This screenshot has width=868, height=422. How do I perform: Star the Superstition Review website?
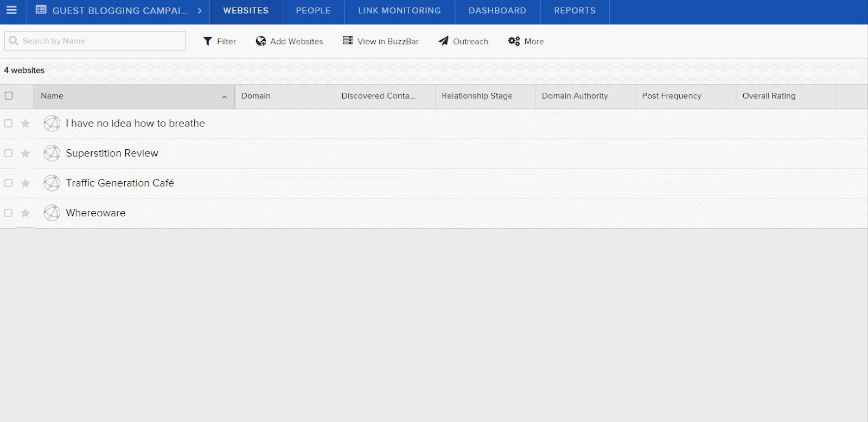coord(25,154)
